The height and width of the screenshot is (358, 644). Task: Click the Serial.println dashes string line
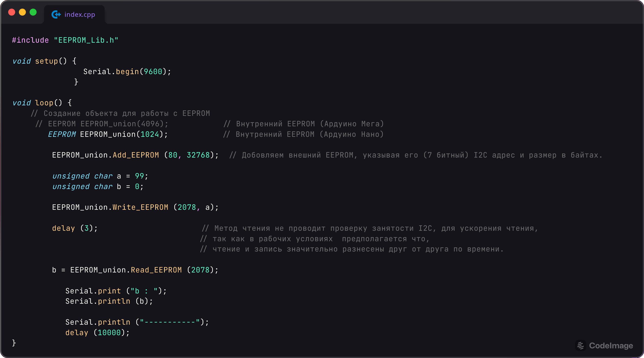pos(137,322)
